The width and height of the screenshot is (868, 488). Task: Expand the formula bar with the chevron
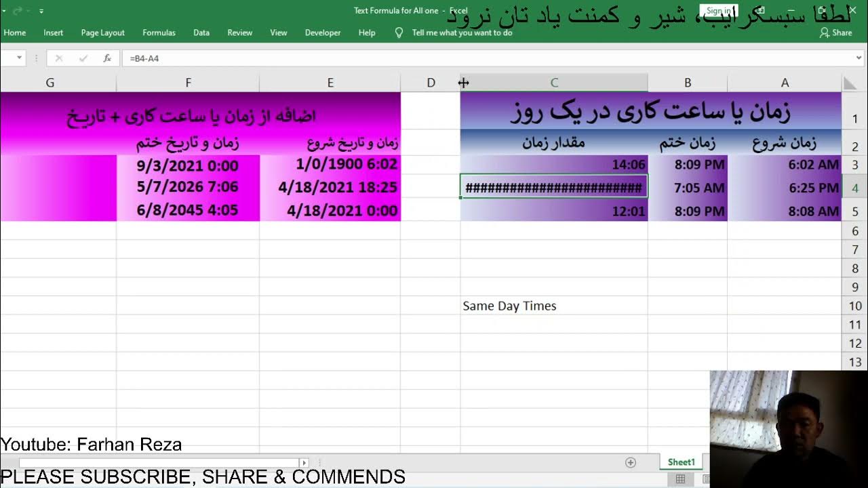pyautogui.click(x=860, y=58)
